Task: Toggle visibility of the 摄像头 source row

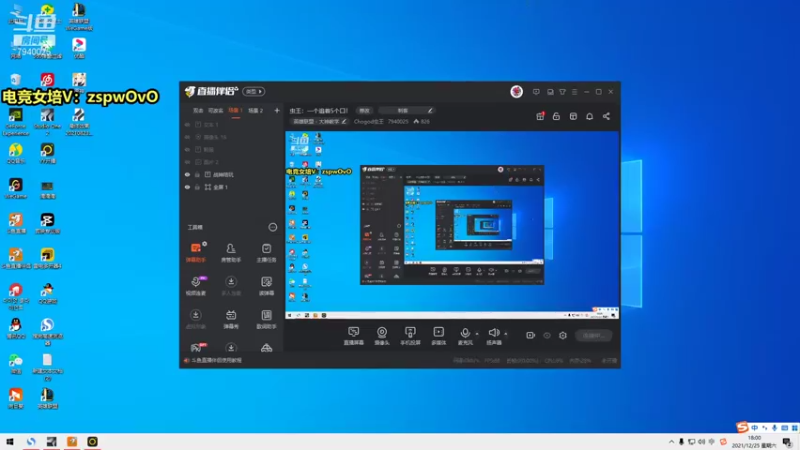Action: tap(187, 137)
